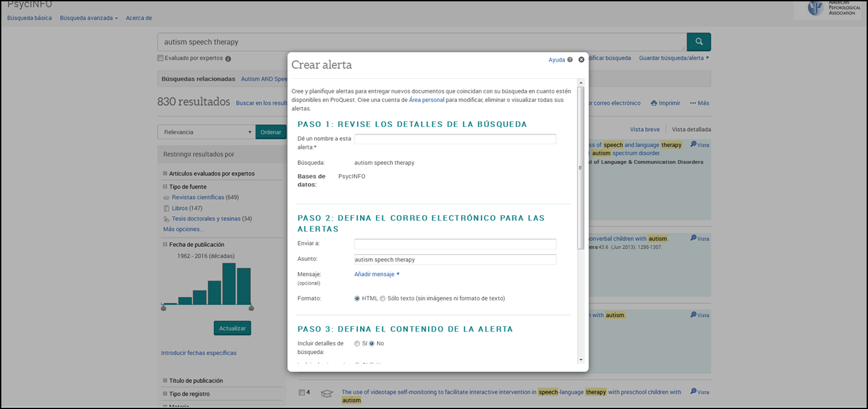
Task: Open the Búsqueda avanzada dropdown menu
Action: (89, 18)
